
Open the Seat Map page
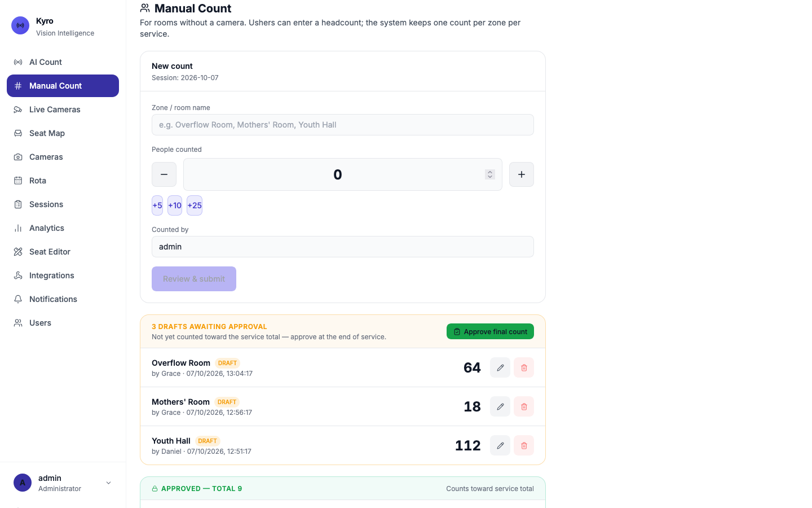click(x=63, y=133)
